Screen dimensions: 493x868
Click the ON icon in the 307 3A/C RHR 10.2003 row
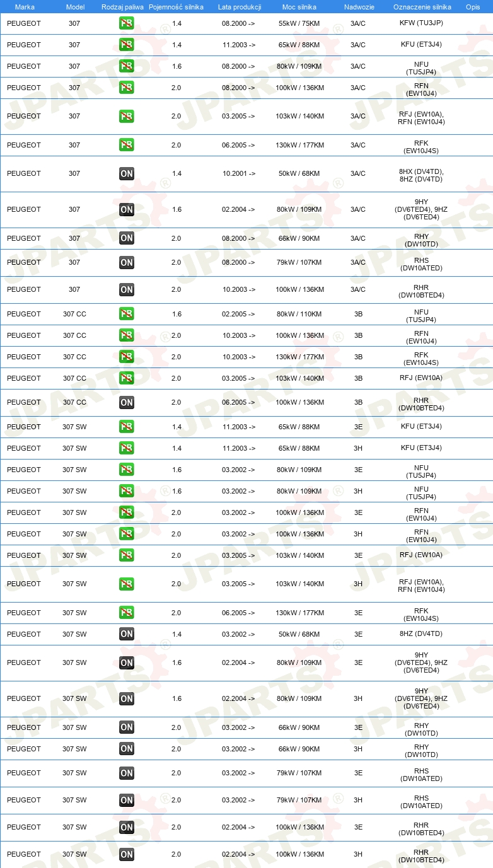click(x=127, y=289)
